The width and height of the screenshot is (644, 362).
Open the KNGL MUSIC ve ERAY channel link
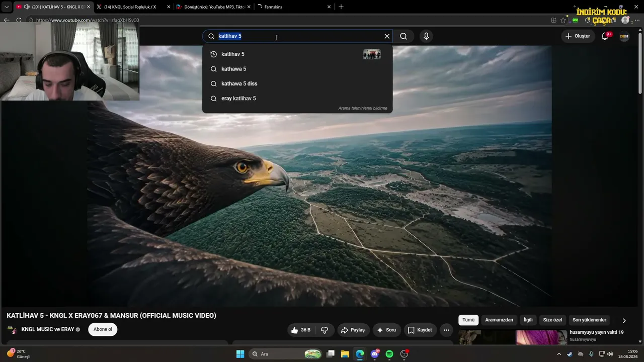click(x=48, y=330)
